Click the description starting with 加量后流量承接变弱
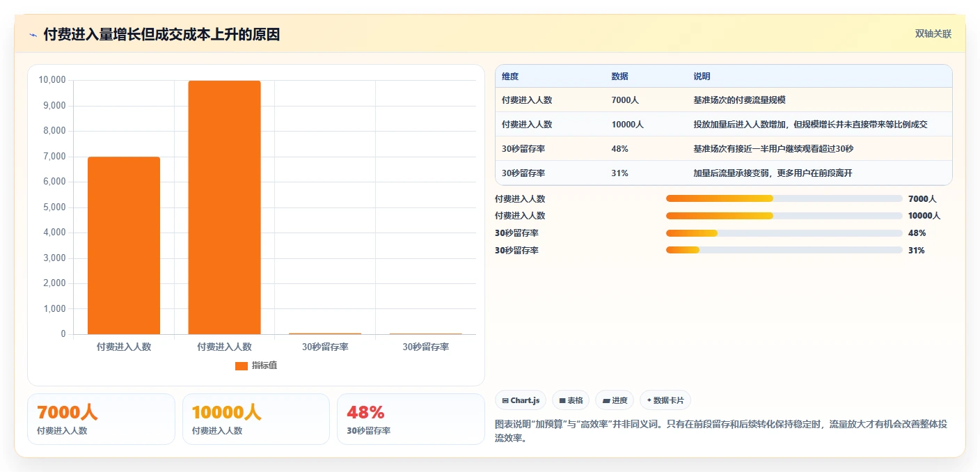Viewport: 980px width, 472px height. tap(773, 173)
